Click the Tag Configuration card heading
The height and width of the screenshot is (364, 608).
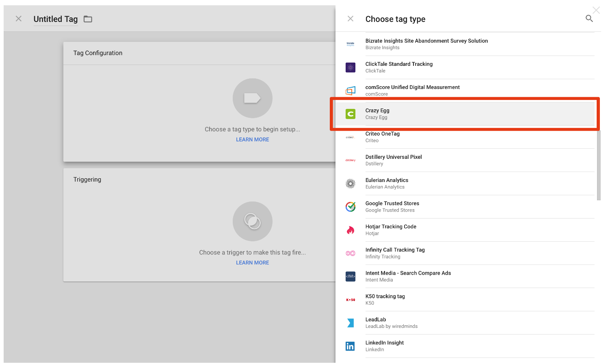coord(98,53)
